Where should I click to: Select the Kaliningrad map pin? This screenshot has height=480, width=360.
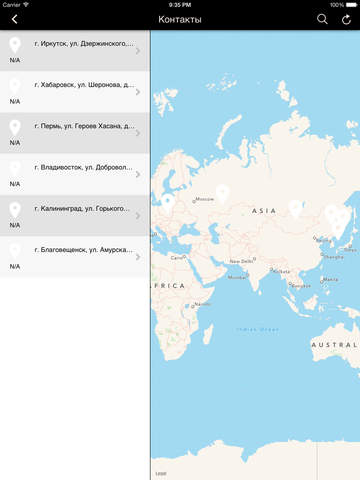point(168,203)
